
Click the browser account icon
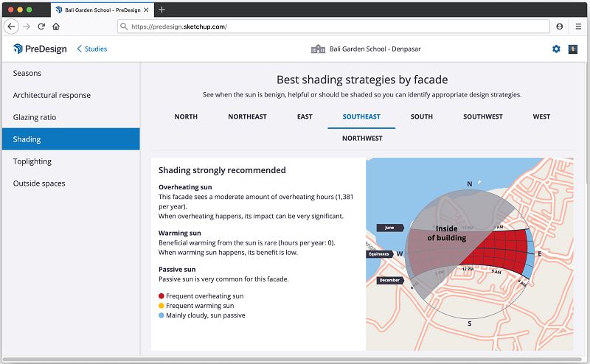(560, 27)
